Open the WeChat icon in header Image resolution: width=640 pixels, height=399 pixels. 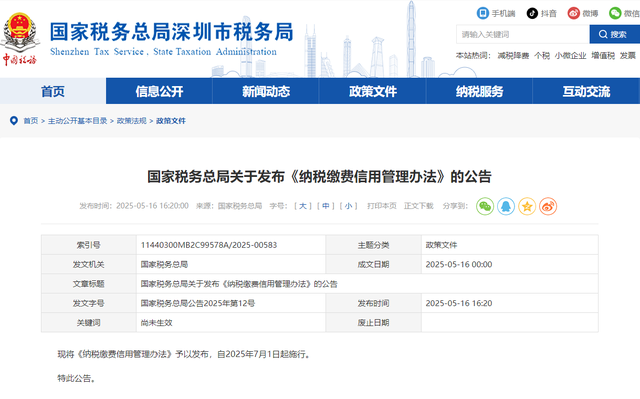tap(615, 13)
